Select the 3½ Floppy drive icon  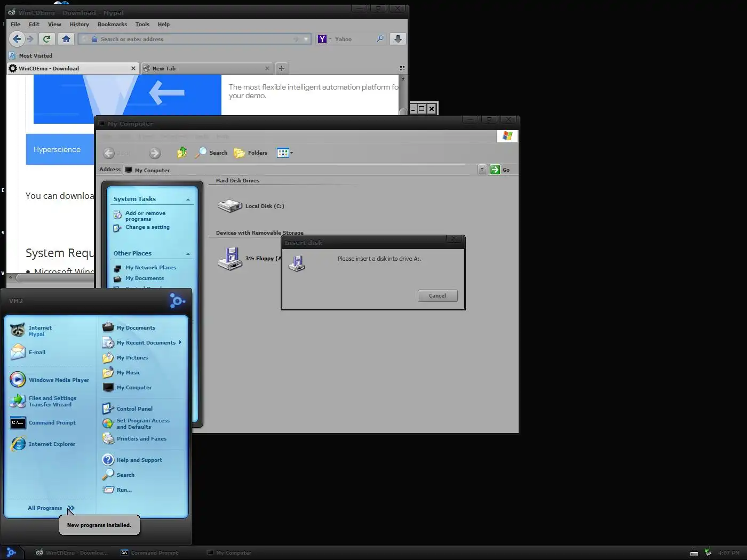230,259
